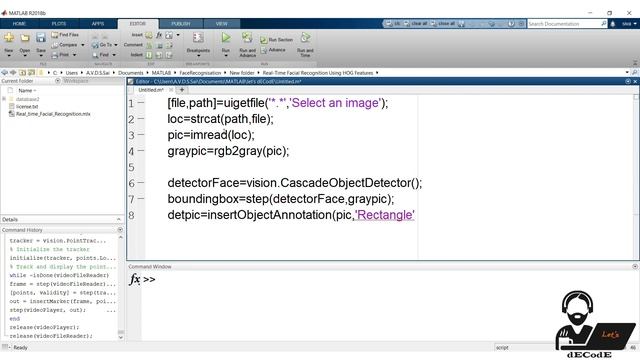Click the MATLAB folder in address path

(x=161, y=73)
